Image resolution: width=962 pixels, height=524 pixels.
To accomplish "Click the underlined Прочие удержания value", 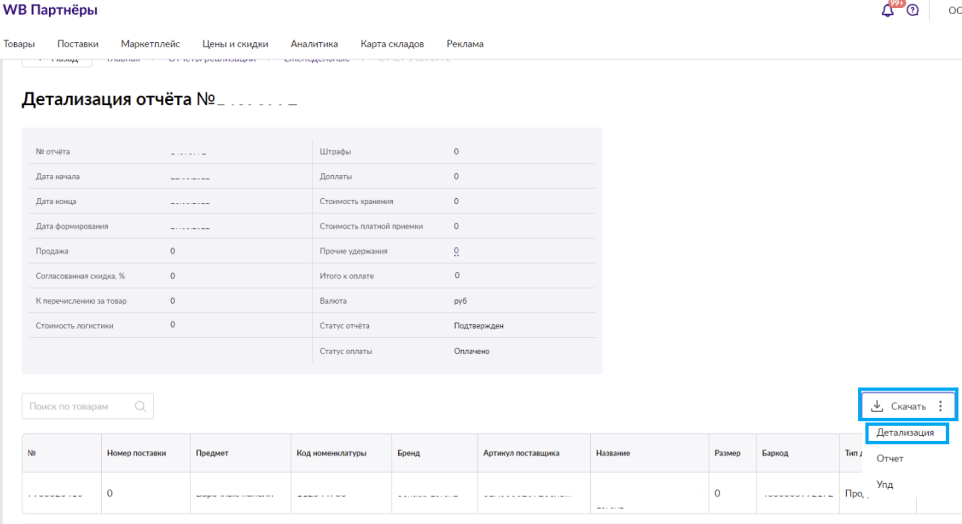I will tap(456, 251).
